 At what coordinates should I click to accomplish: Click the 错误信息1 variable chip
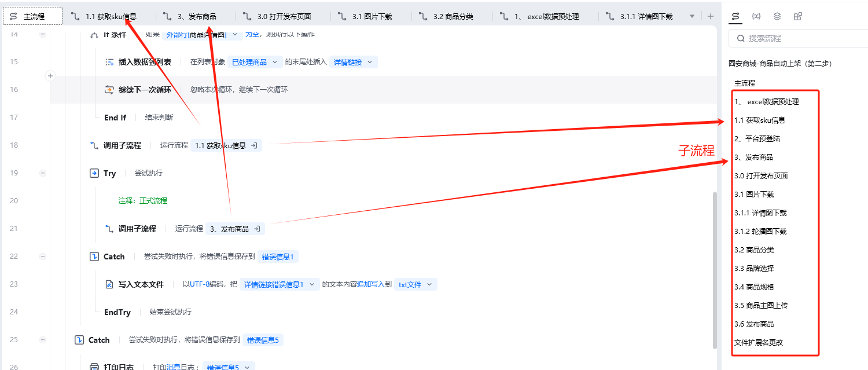click(278, 257)
